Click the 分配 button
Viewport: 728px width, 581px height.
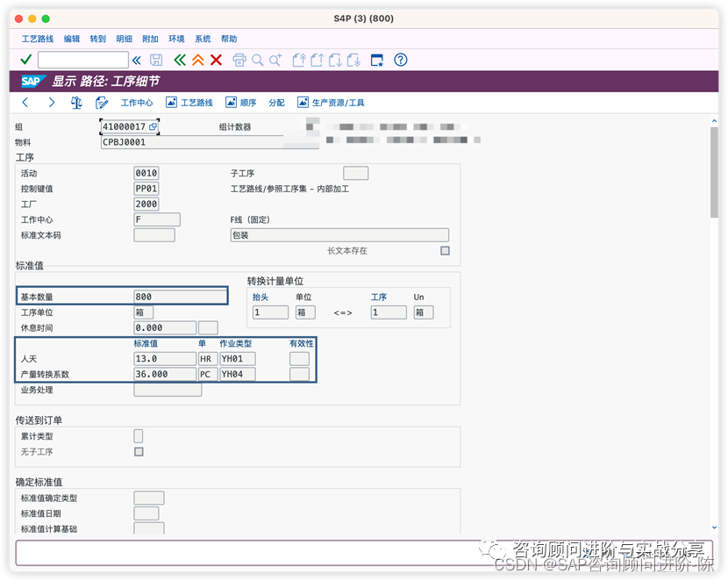pyautogui.click(x=276, y=102)
